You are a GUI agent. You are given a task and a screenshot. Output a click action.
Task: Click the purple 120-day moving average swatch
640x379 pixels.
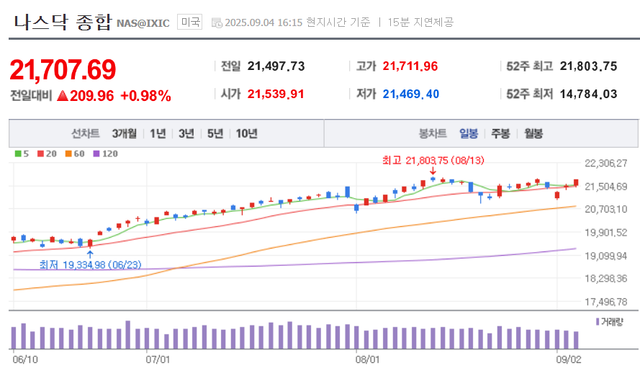tap(96, 154)
